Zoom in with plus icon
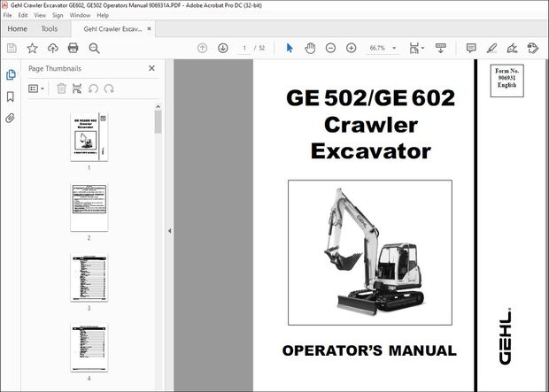The image size is (549, 392). [351, 48]
